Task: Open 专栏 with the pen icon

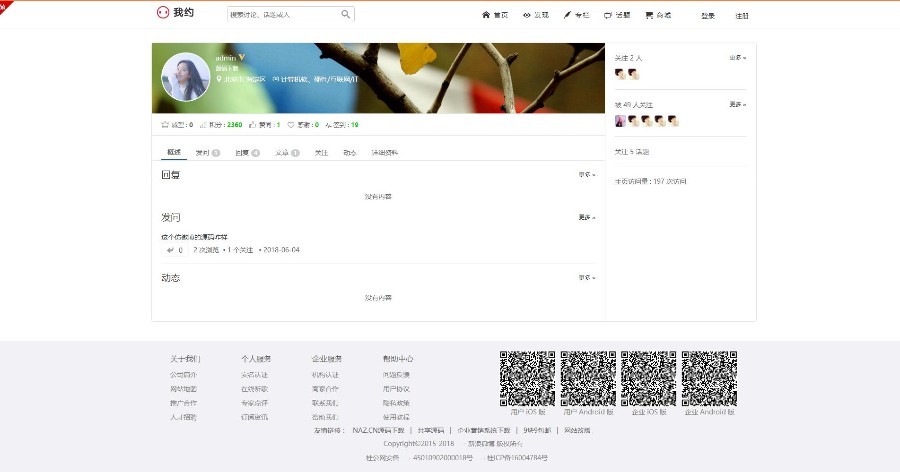Action: [568, 16]
